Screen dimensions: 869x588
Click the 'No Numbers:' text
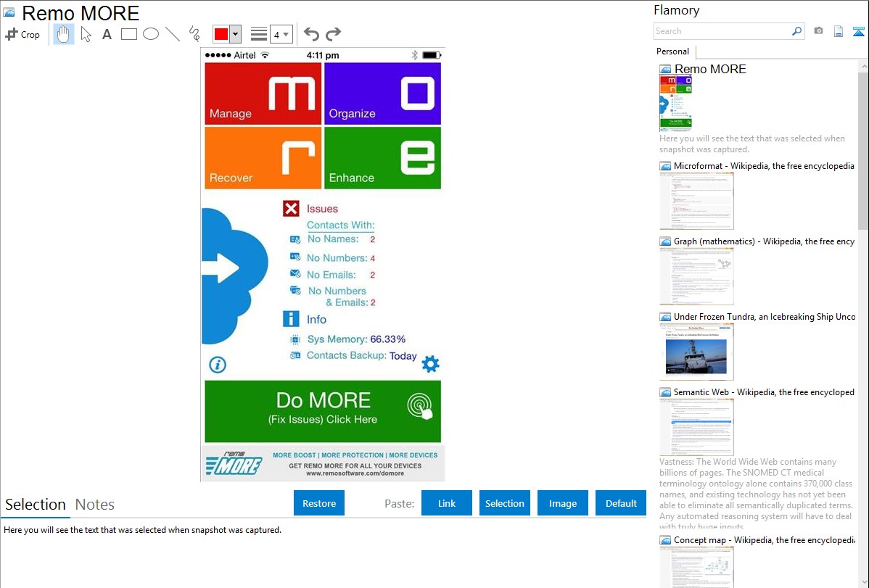tap(337, 257)
